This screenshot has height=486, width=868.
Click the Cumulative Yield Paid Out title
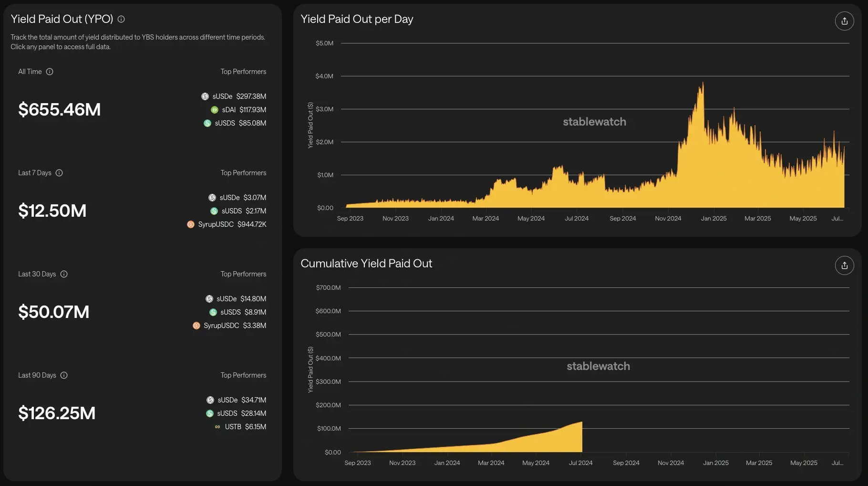click(366, 264)
